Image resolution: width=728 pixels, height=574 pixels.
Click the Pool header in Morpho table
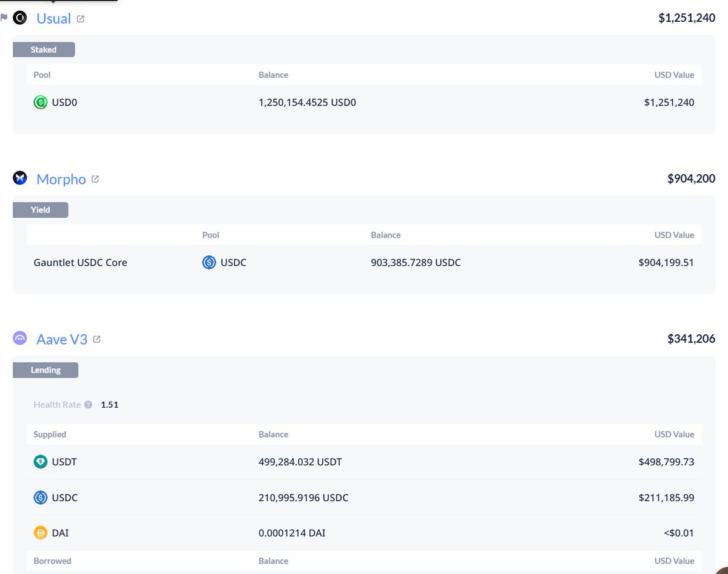211,235
